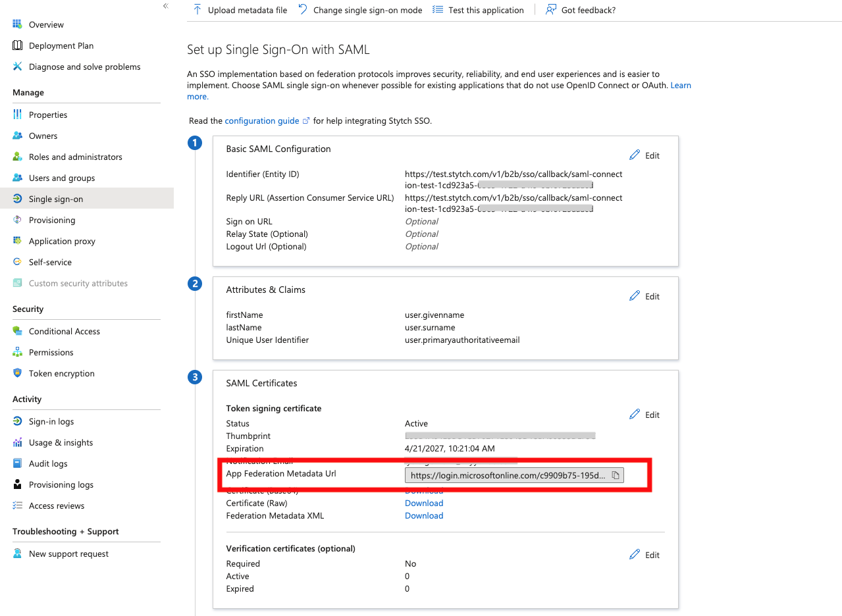Click Upload metadata file arrow icon

pos(197,10)
